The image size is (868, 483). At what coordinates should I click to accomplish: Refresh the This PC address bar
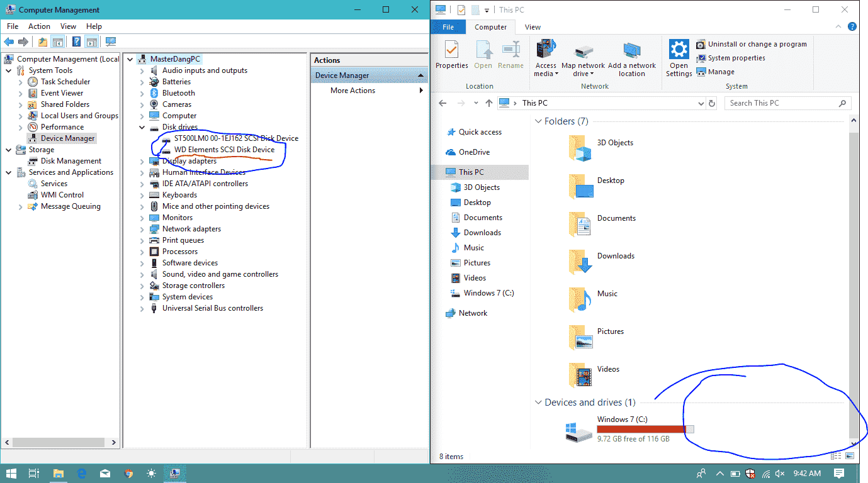point(712,103)
